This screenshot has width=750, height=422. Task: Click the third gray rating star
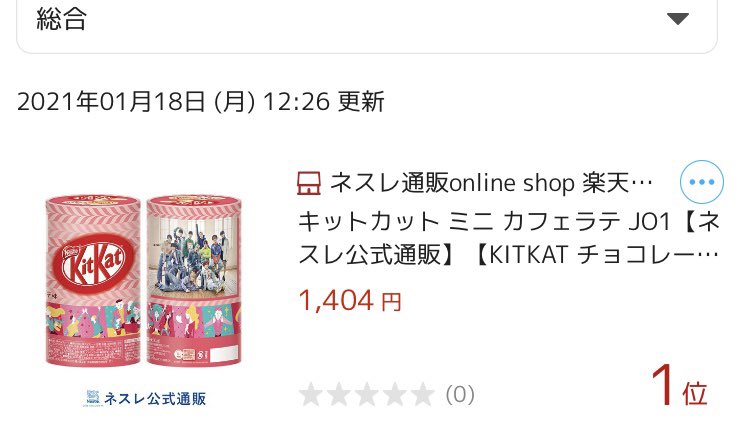366,395
